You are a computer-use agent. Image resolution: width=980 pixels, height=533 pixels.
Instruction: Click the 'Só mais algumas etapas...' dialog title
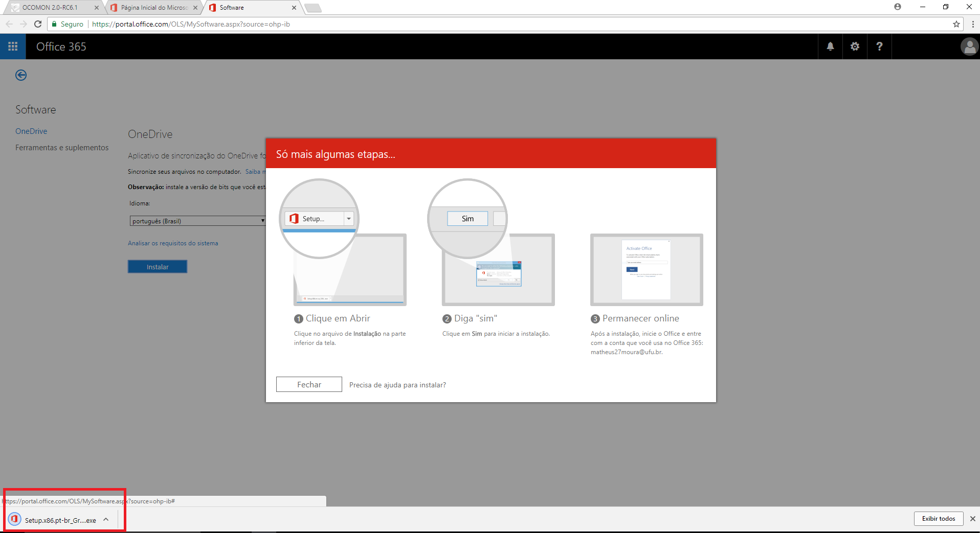[x=336, y=154]
